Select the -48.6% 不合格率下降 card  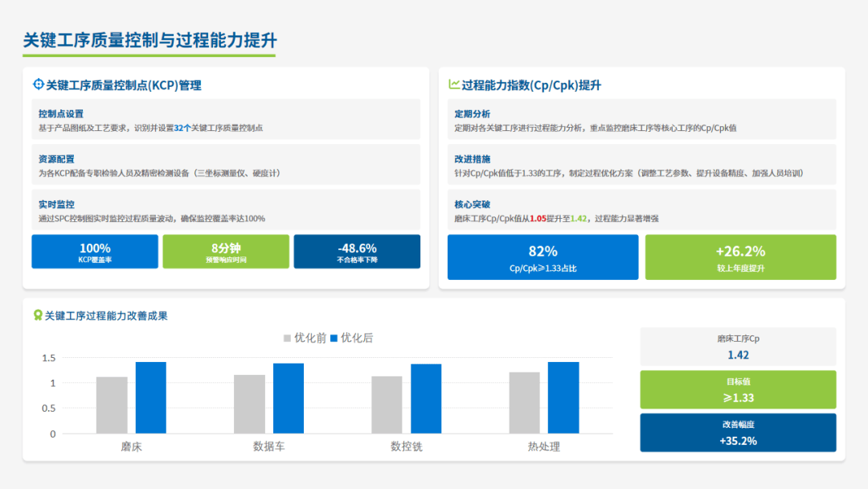pos(357,252)
